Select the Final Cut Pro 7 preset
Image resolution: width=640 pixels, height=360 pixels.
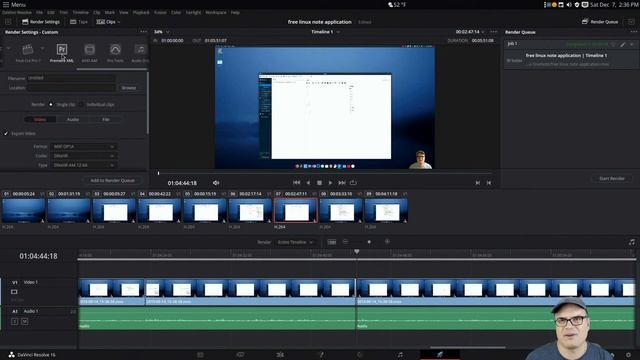[x=28, y=53]
